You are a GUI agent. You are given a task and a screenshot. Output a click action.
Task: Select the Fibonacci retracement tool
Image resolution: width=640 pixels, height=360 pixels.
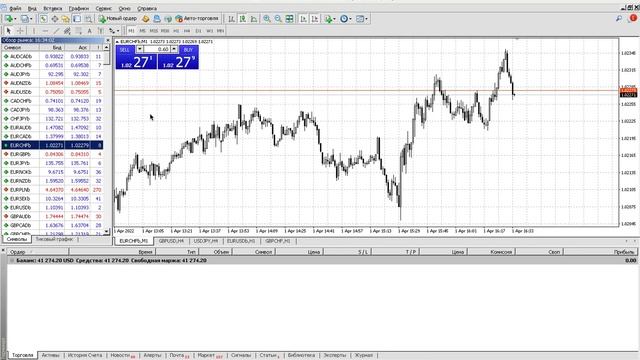[78, 31]
